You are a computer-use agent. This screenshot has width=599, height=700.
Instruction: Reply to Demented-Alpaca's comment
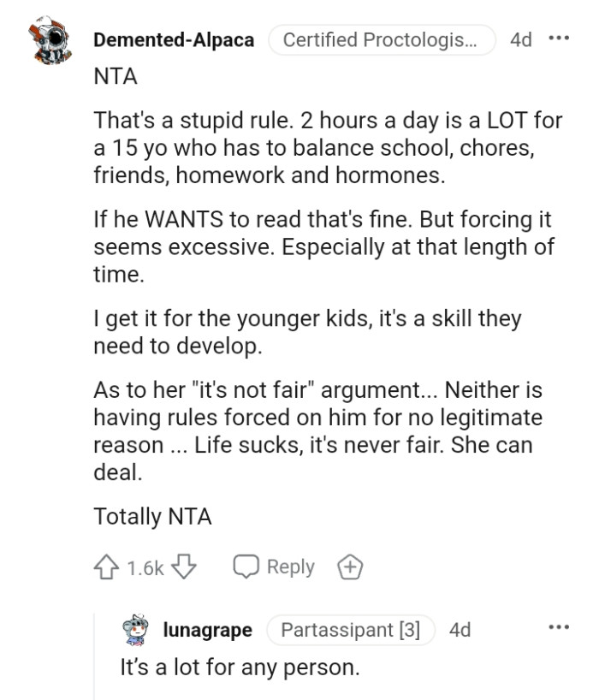[x=275, y=567]
